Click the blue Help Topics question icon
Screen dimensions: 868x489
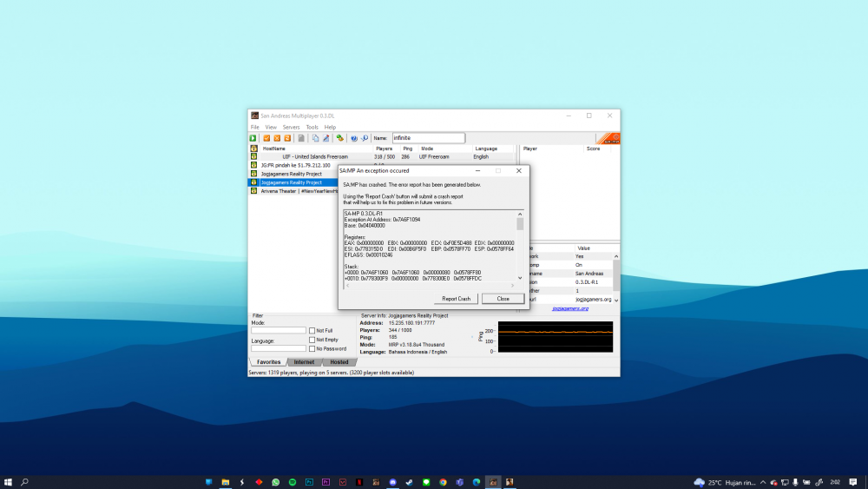[354, 138]
